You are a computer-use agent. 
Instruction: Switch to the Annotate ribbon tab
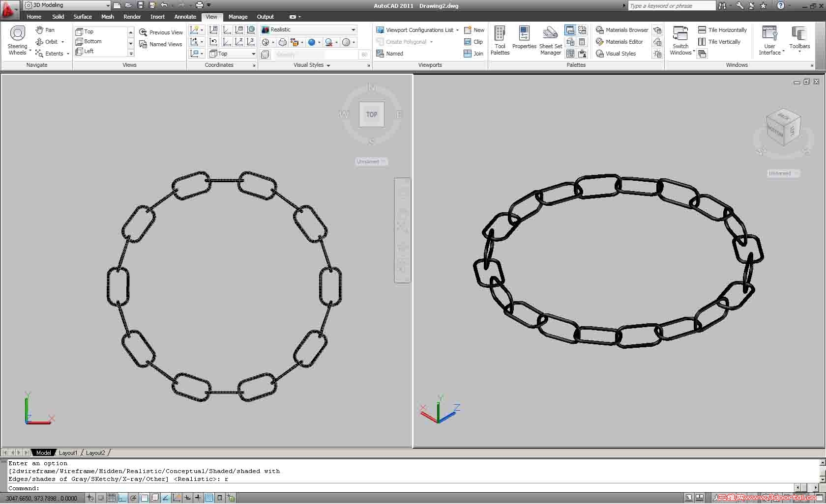(x=185, y=17)
